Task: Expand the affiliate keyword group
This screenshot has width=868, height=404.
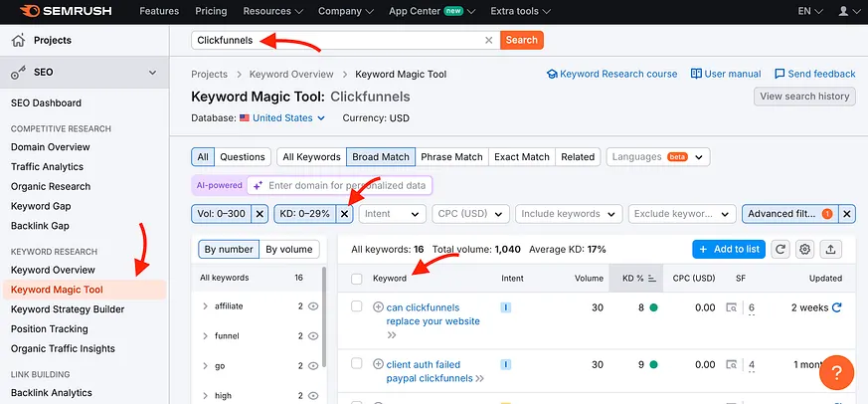Action: pyautogui.click(x=205, y=305)
